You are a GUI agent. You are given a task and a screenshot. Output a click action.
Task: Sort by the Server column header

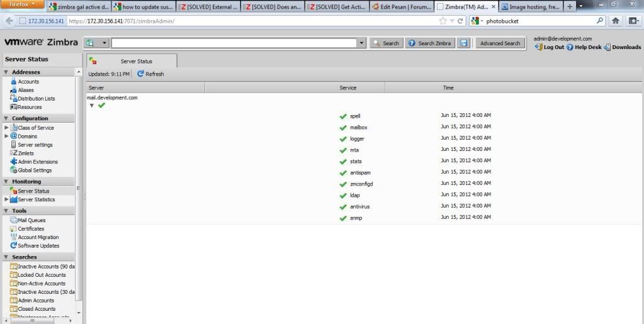pyautogui.click(x=146, y=87)
